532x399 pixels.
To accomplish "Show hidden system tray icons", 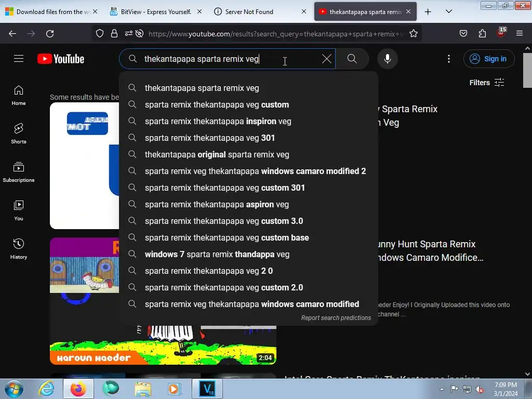I will pos(442,389).
